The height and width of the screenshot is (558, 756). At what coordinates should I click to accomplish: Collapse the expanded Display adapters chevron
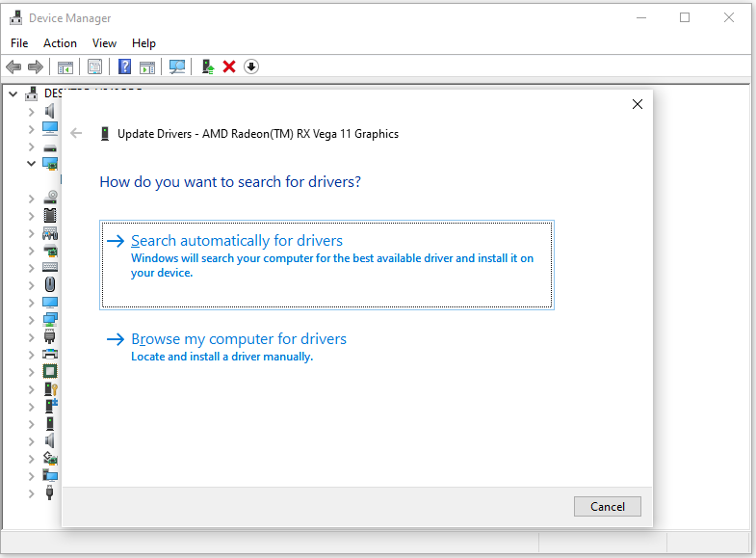tap(32, 164)
